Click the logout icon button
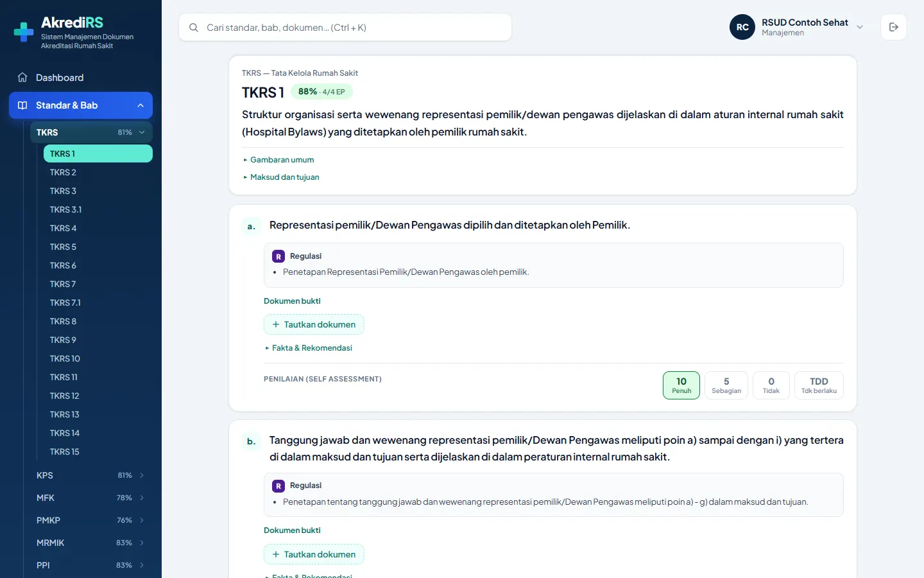924x578 pixels. 894,27
